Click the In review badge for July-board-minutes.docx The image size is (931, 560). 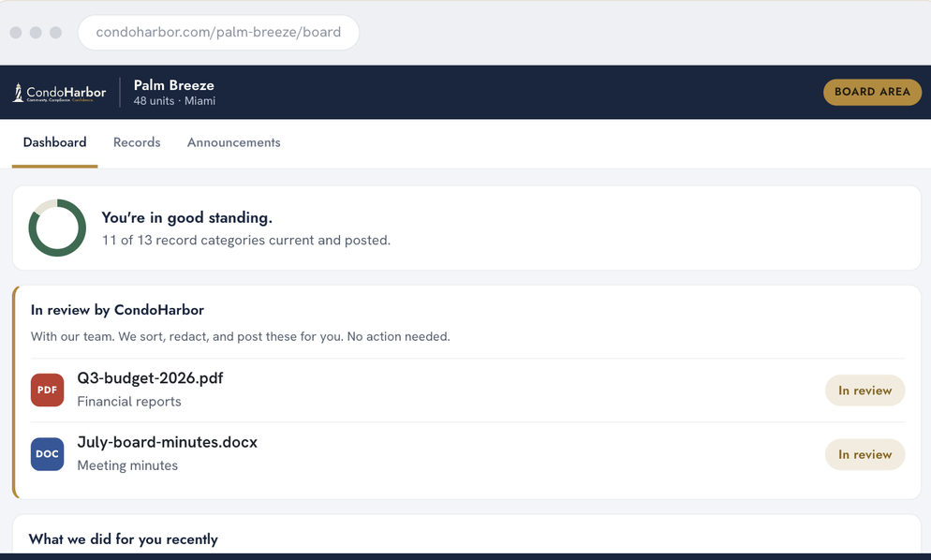coord(865,454)
